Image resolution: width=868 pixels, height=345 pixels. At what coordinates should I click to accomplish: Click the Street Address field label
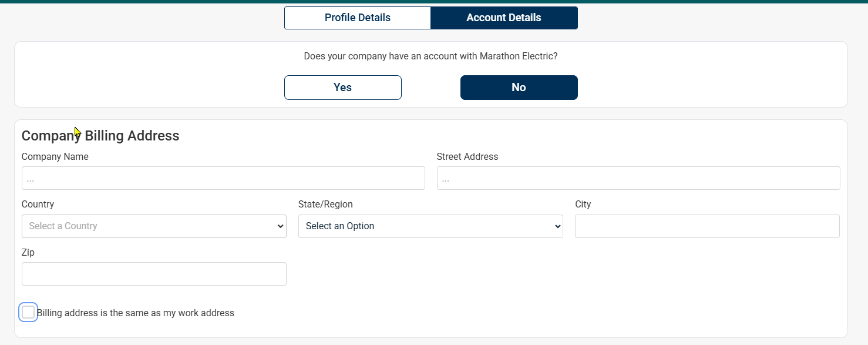467,157
